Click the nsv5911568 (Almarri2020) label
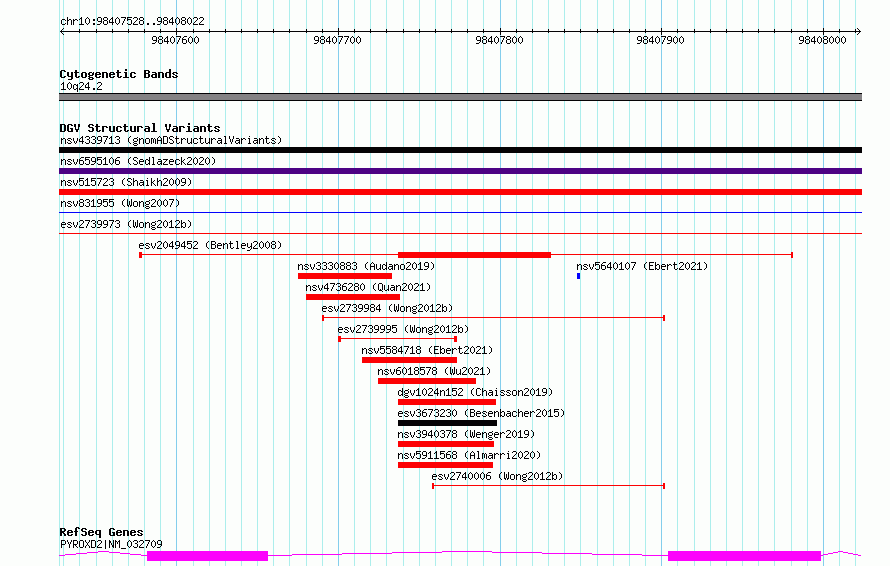Viewport: 890px width, 566px height. pyautogui.click(x=469, y=455)
